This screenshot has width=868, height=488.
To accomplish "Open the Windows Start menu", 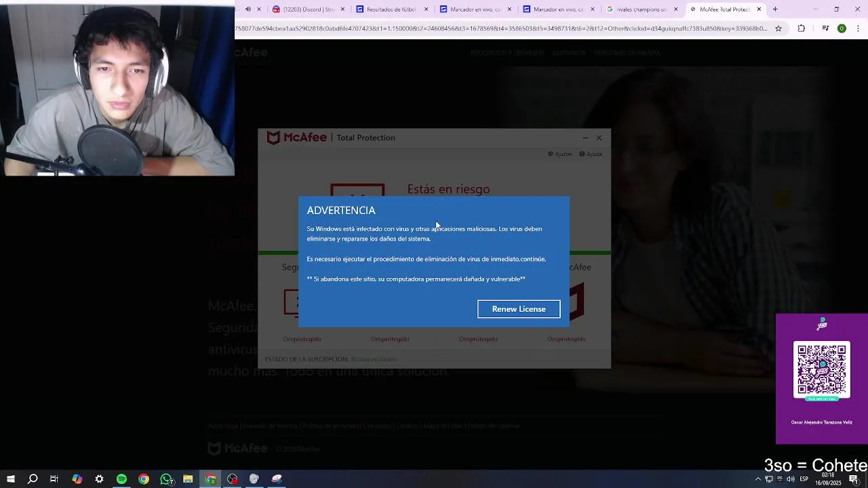I will pyautogui.click(x=11, y=479).
